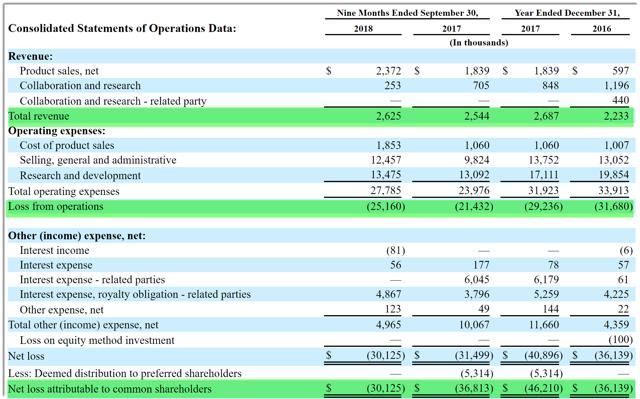Click the related party value 440
This screenshot has width=640, height=399.
620,100
